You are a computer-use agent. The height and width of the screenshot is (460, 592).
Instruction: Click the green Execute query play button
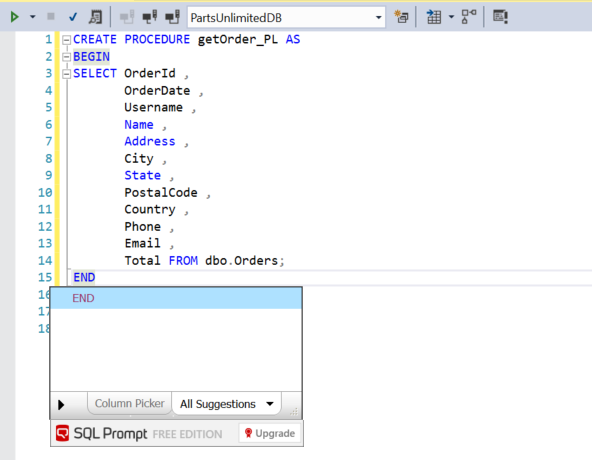(14, 17)
